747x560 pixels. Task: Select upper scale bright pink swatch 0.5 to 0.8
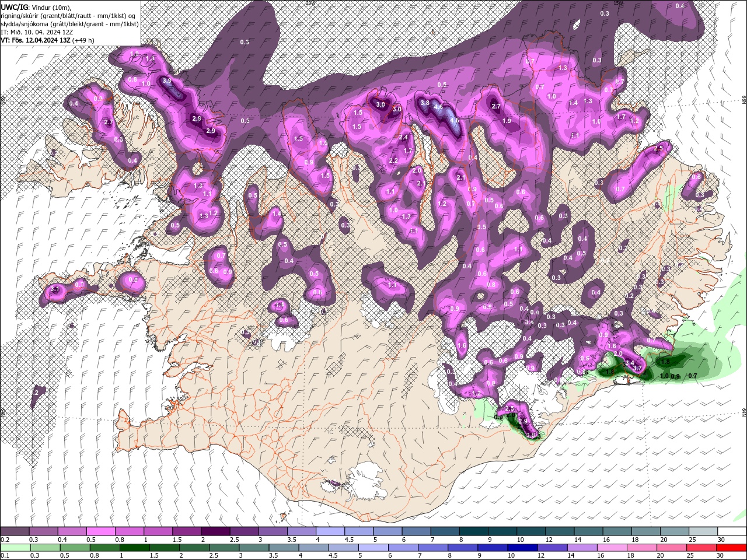(100, 531)
